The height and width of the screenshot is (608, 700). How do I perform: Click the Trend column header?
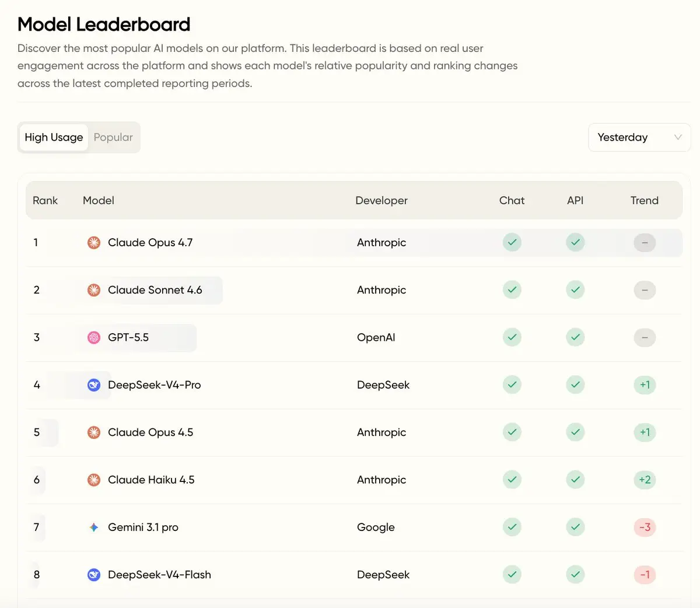(x=645, y=200)
